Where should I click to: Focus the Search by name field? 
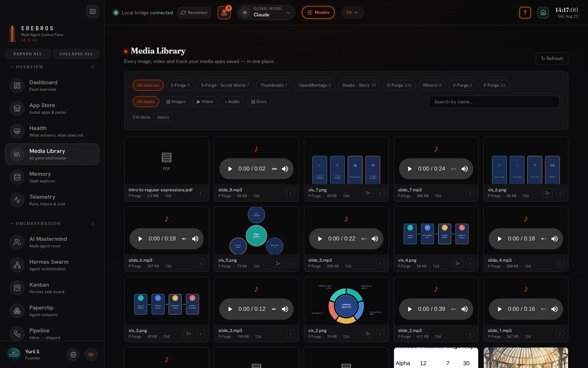494,102
